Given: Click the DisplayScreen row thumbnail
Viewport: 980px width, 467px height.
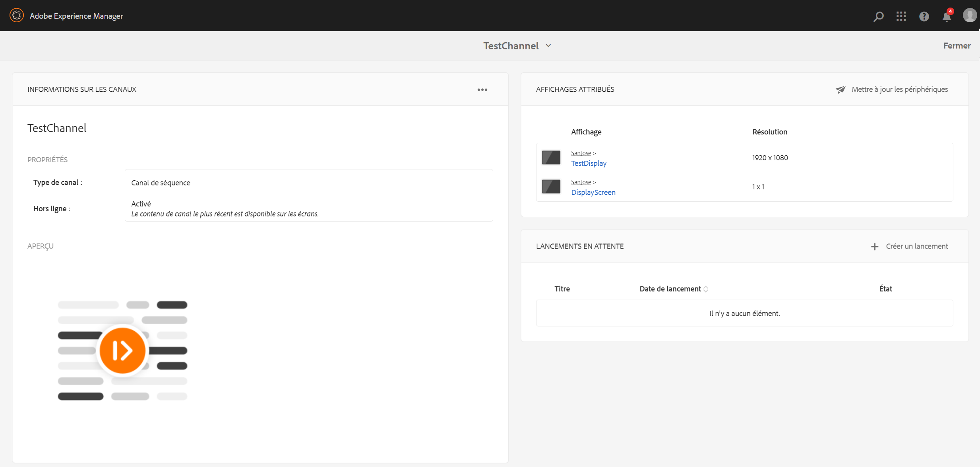Looking at the screenshot, I should point(551,187).
